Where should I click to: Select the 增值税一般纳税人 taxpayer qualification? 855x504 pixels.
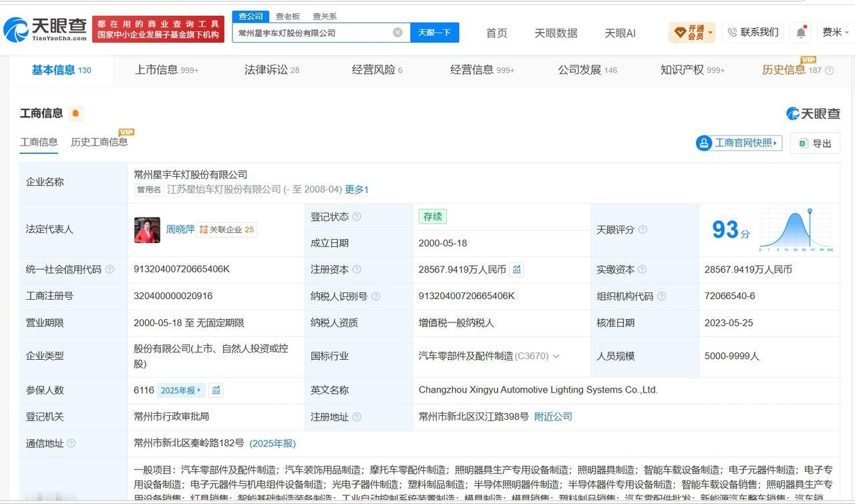(456, 322)
